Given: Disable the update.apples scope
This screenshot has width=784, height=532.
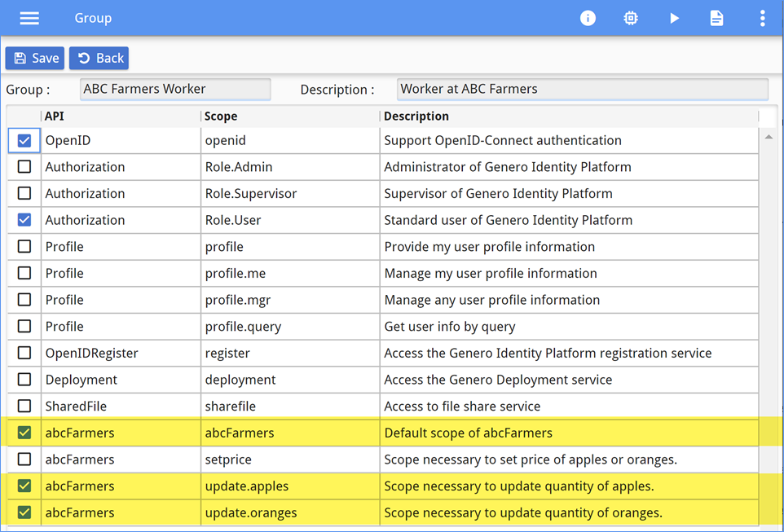Looking at the screenshot, I should [24, 486].
